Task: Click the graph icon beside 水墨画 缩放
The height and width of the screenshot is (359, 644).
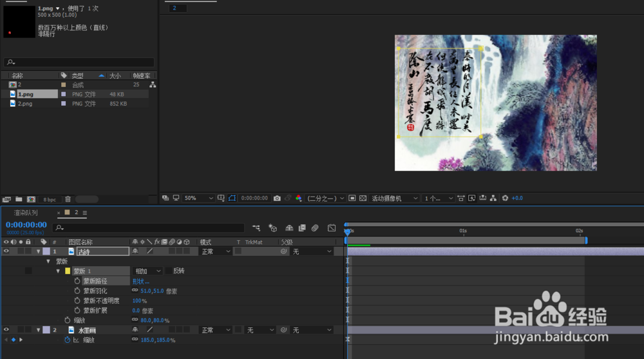Action: click(x=76, y=340)
